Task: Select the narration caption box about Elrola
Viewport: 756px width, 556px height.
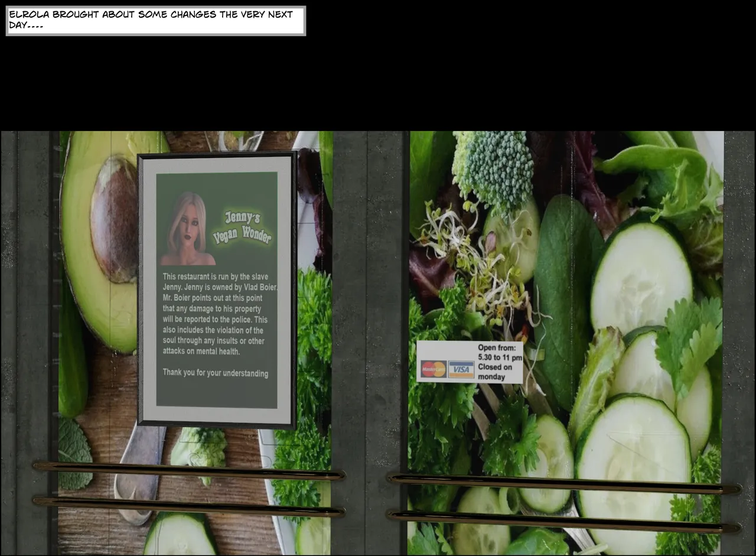Action: coord(156,21)
